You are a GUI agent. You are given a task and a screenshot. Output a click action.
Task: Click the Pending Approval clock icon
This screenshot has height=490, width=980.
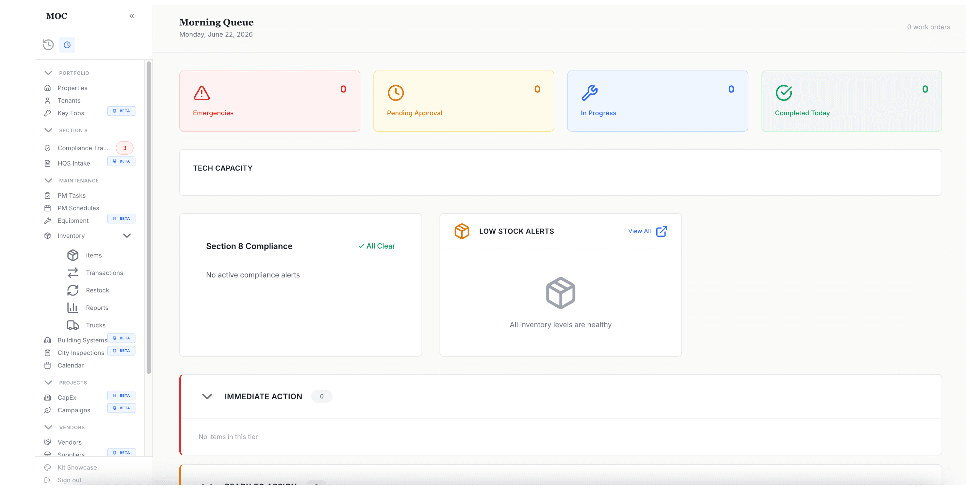pyautogui.click(x=396, y=93)
